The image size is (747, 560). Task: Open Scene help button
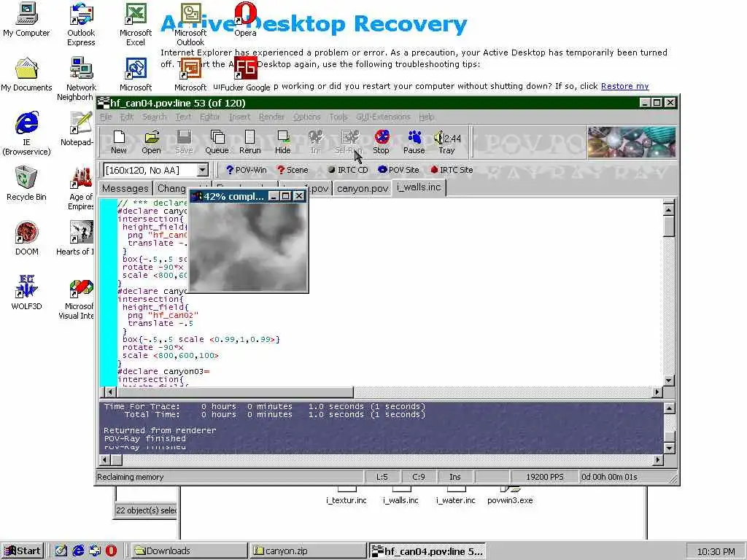pyautogui.click(x=293, y=170)
